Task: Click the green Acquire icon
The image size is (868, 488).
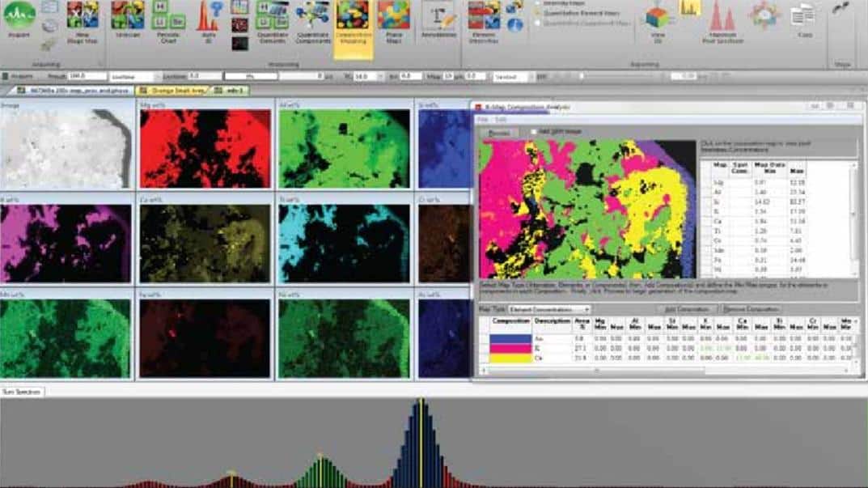Action: (19, 16)
